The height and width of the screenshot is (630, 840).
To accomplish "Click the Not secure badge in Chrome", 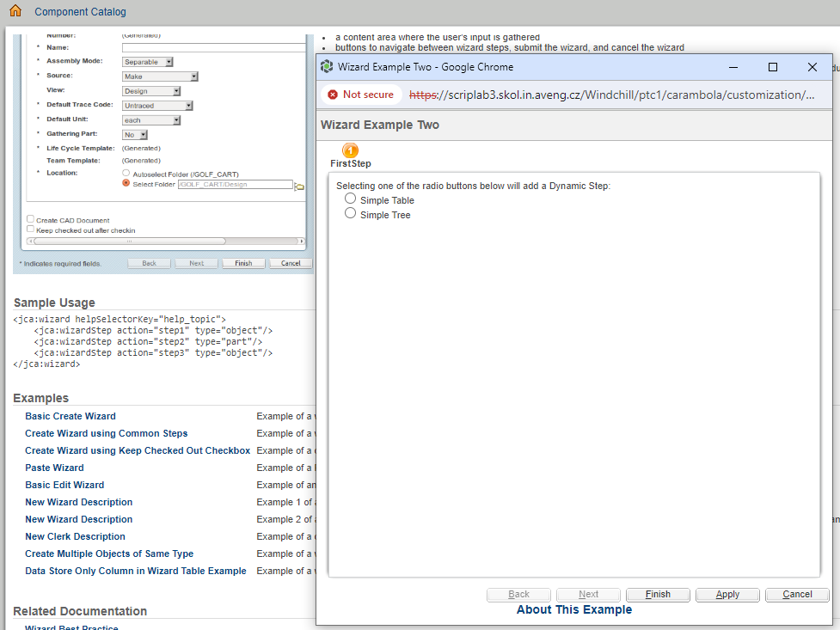I will point(360,95).
